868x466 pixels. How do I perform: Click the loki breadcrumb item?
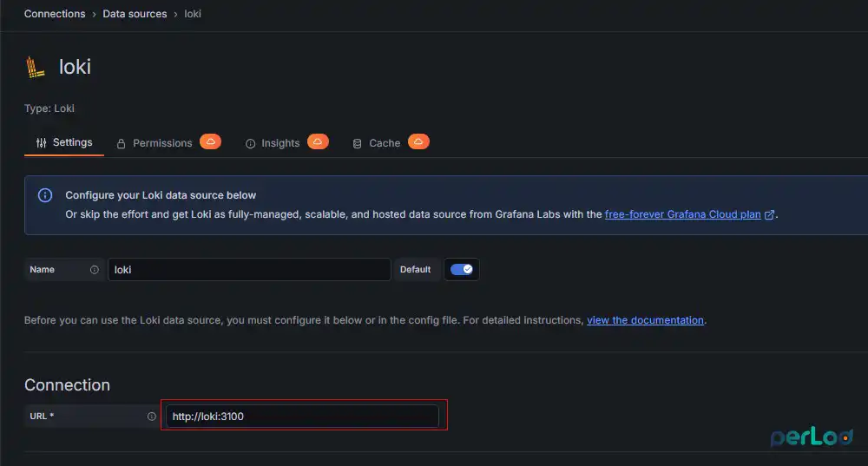(x=193, y=14)
